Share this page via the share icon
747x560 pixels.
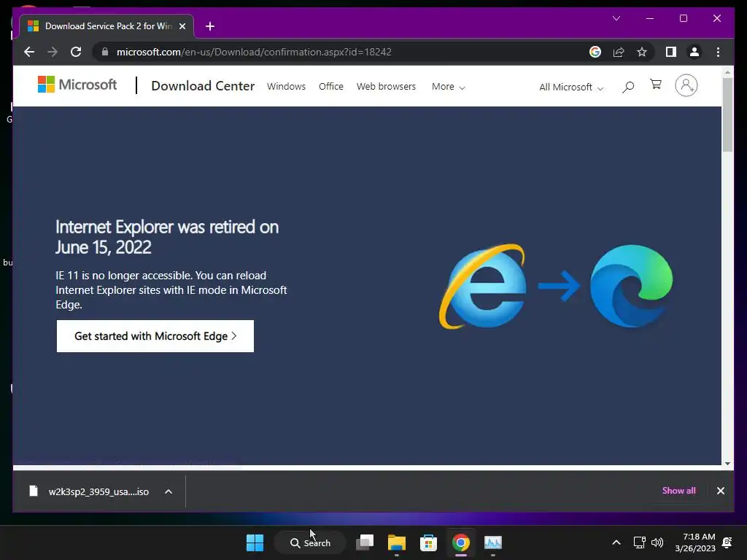click(x=619, y=52)
